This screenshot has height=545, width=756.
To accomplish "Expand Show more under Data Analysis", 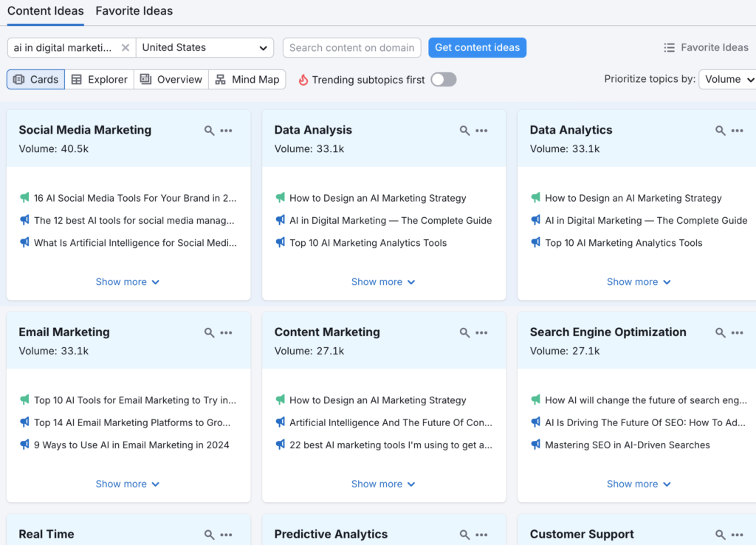I will coord(383,281).
